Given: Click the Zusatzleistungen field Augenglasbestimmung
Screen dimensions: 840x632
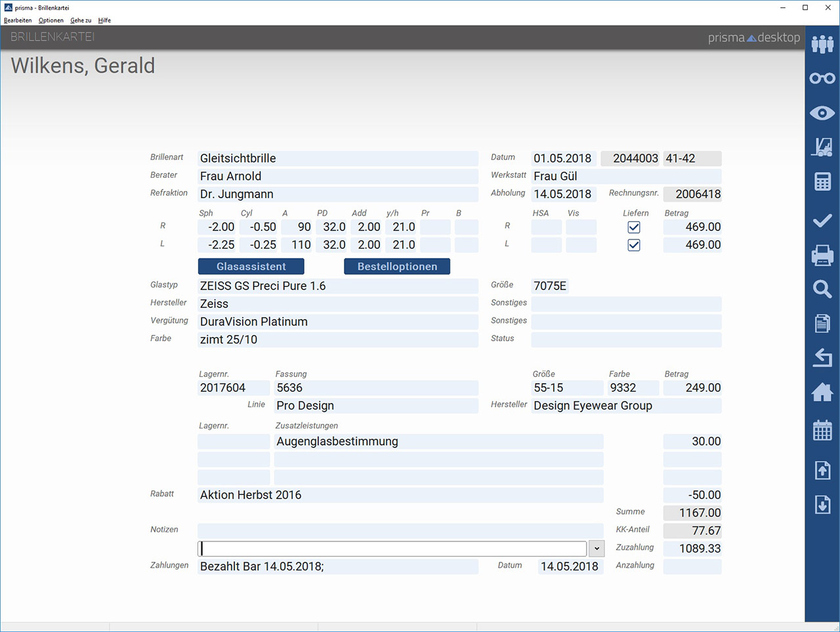Looking at the screenshot, I should point(438,442).
